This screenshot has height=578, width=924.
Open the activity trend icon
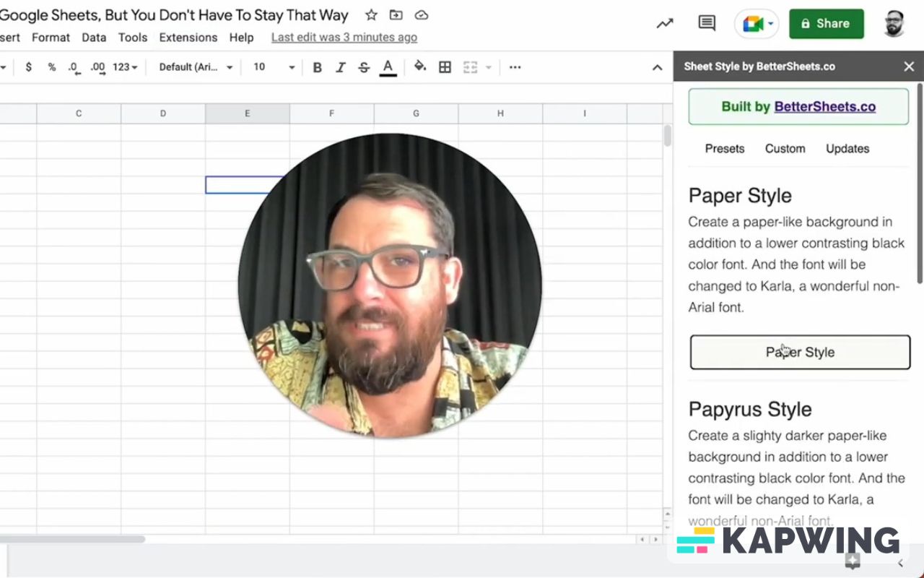(665, 24)
